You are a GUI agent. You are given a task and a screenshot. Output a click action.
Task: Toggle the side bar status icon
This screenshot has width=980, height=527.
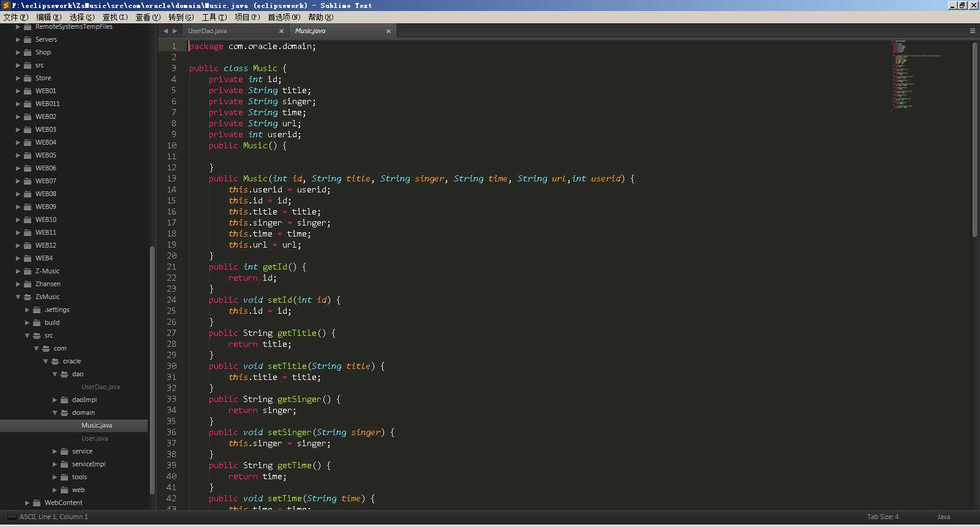click(x=12, y=517)
